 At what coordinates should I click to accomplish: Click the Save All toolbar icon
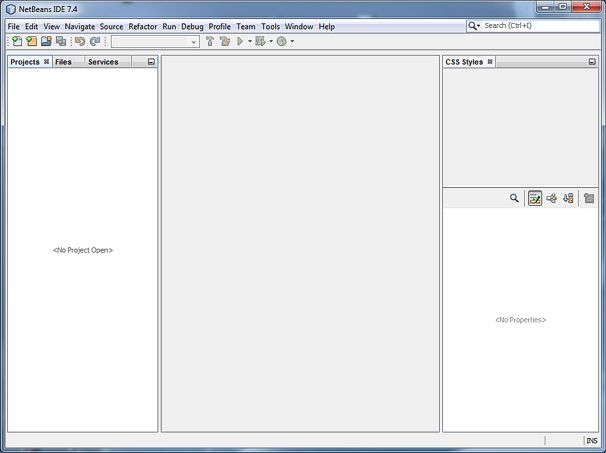coord(61,41)
